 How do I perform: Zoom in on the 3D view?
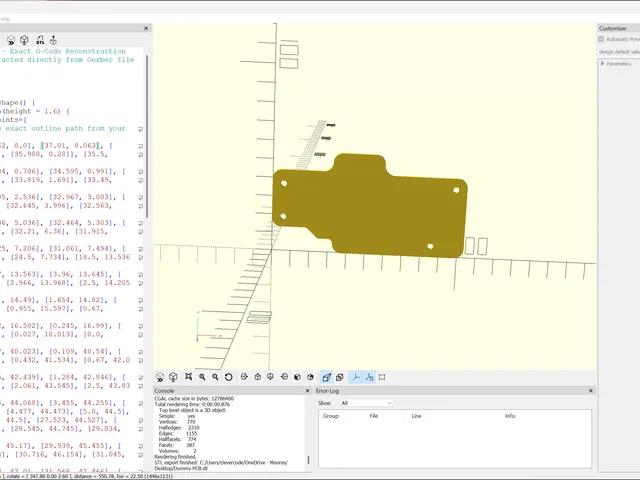coord(202,377)
